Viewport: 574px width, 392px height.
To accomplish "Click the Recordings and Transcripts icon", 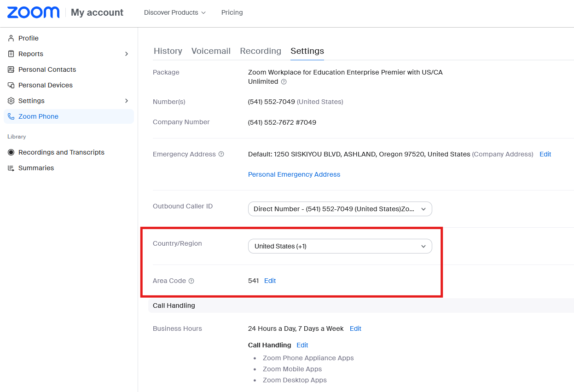I will point(11,152).
